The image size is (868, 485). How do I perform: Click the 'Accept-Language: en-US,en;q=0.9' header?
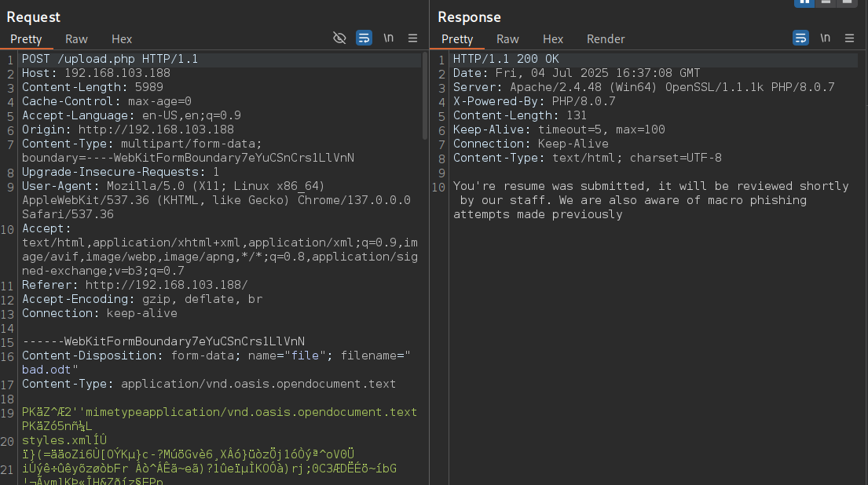[x=131, y=115]
